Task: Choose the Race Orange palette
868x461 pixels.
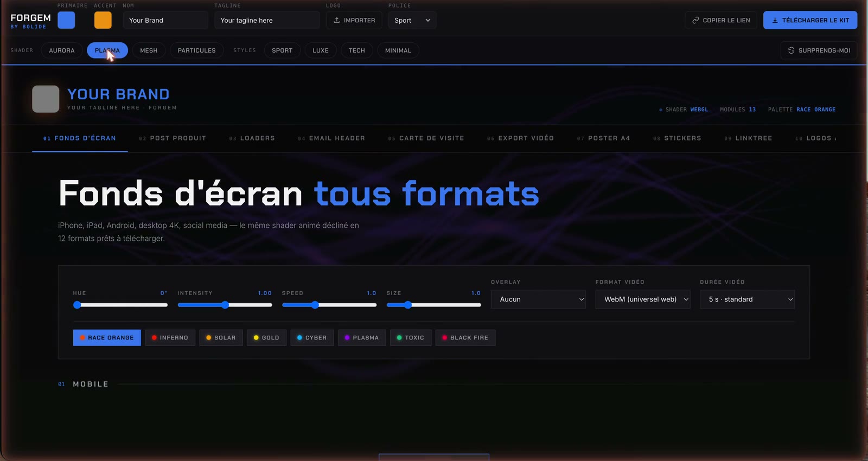Action: 107,338
